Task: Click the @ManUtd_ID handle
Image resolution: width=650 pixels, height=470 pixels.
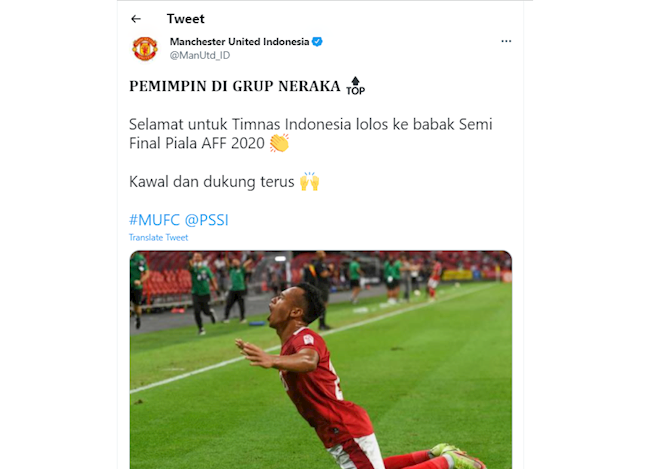Action: (x=196, y=55)
